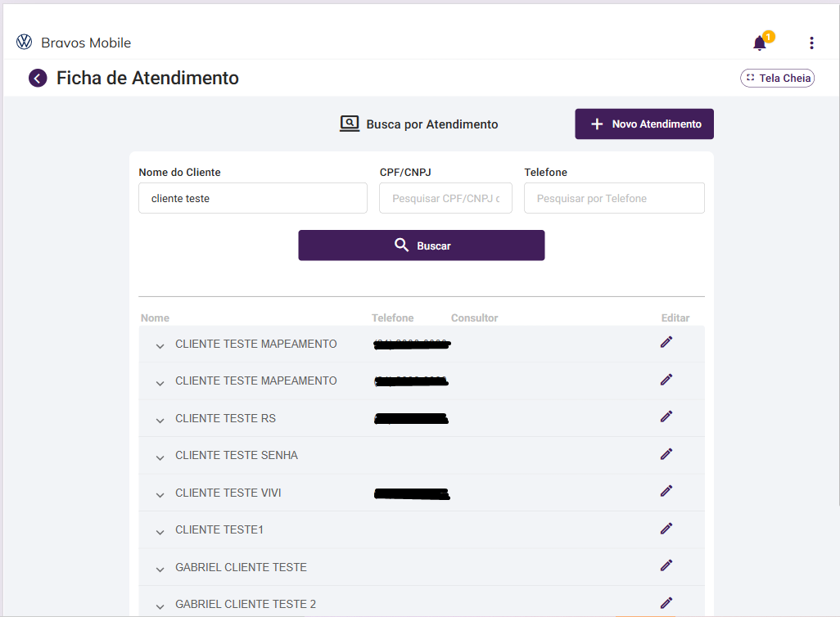Edit the CLIENTE TESTE SENHA record
This screenshot has width=840, height=617.
point(666,453)
